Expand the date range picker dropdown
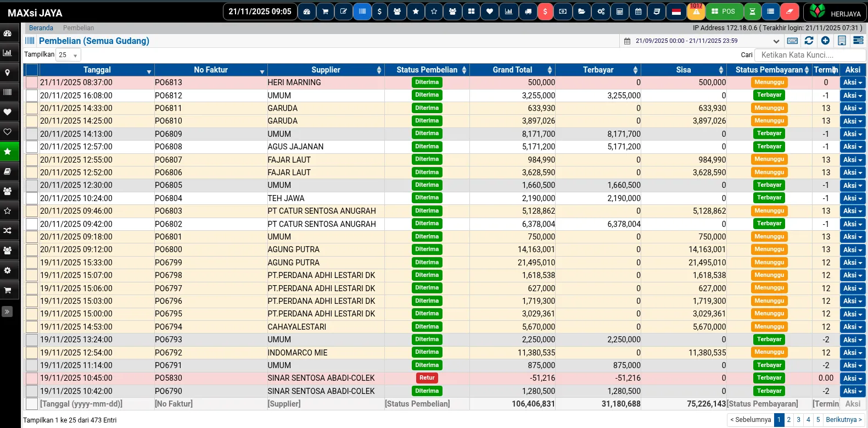868x428 pixels. click(x=776, y=41)
